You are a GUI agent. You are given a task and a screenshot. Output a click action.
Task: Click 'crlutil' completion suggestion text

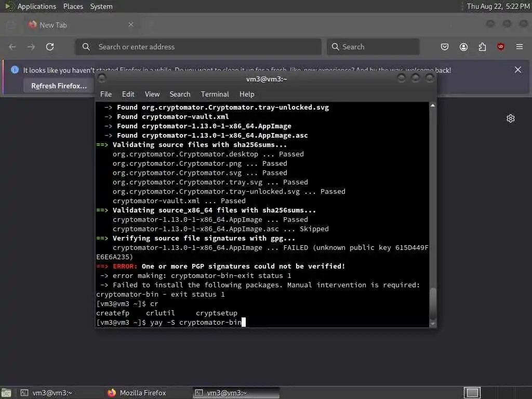click(x=161, y=313)
